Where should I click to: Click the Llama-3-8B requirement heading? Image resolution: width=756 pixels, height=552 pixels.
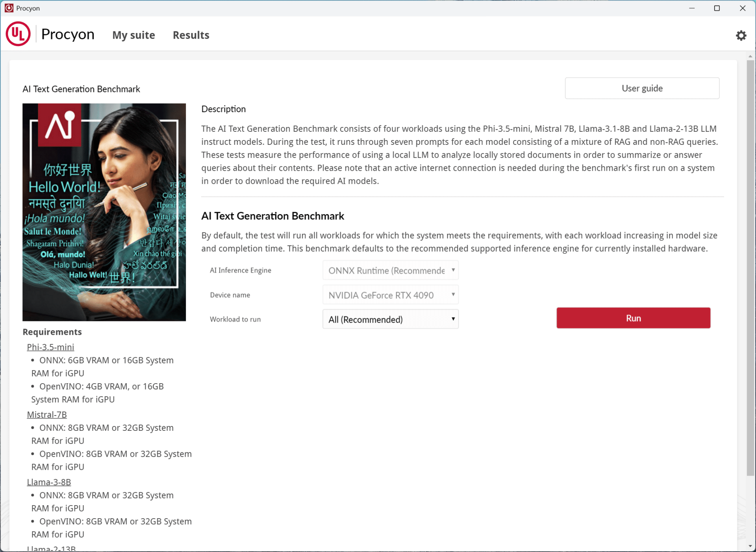click(x=49, y=482)
